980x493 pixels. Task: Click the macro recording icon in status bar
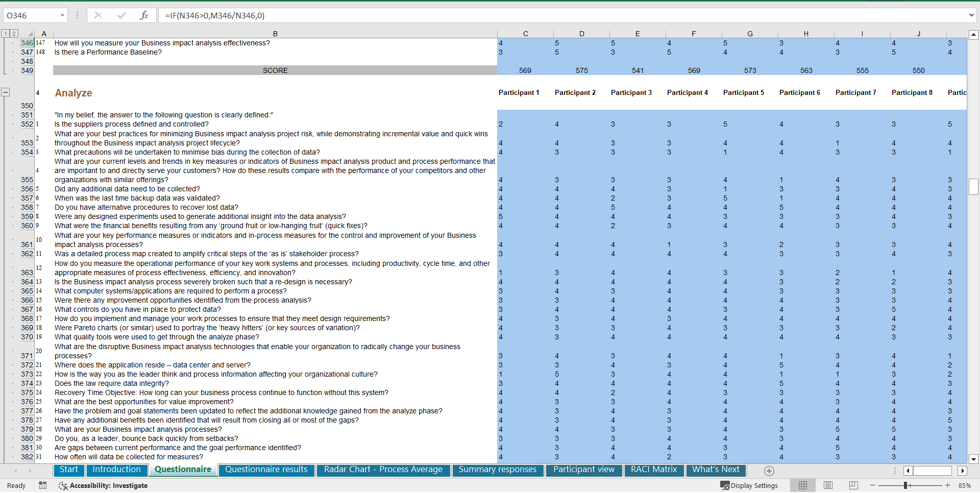(x=42, y=485)
